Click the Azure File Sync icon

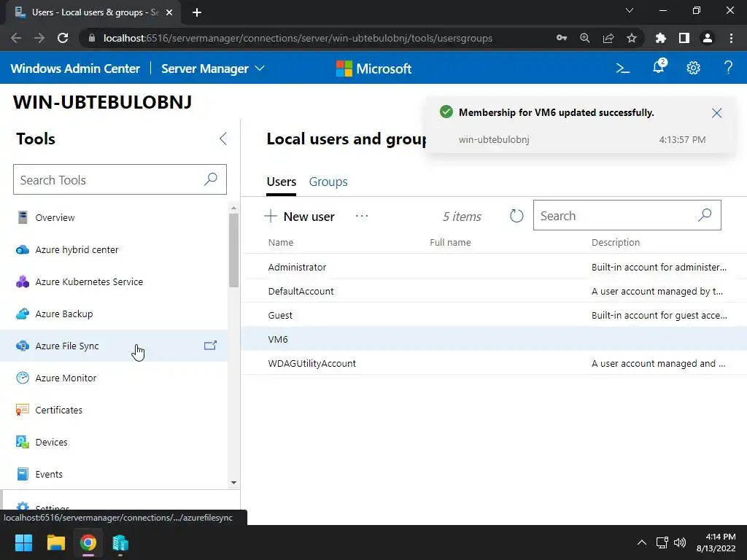point(23,346)
